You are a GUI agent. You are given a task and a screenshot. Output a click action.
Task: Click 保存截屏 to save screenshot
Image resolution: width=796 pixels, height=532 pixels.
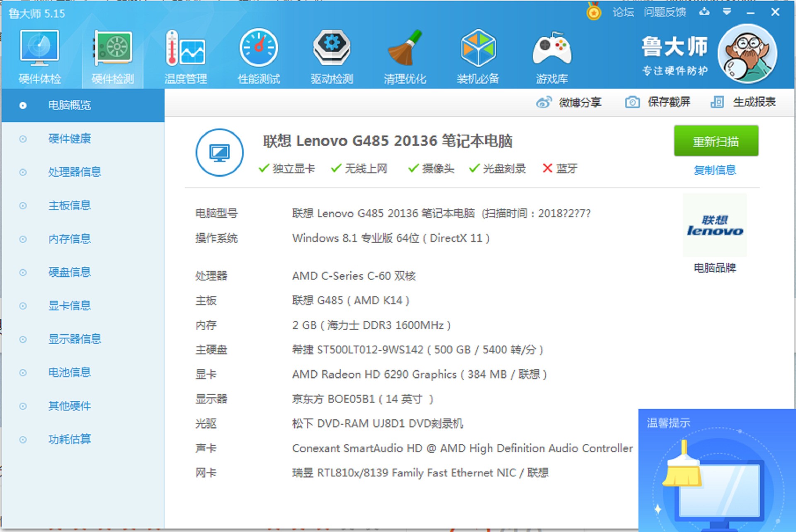point(669,102)
